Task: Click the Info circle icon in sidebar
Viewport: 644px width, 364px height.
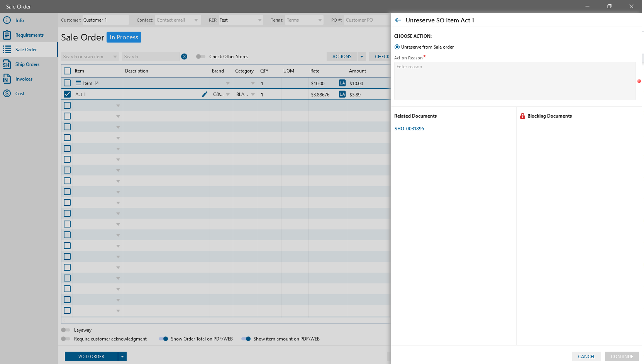Action: tap(7, 20)
